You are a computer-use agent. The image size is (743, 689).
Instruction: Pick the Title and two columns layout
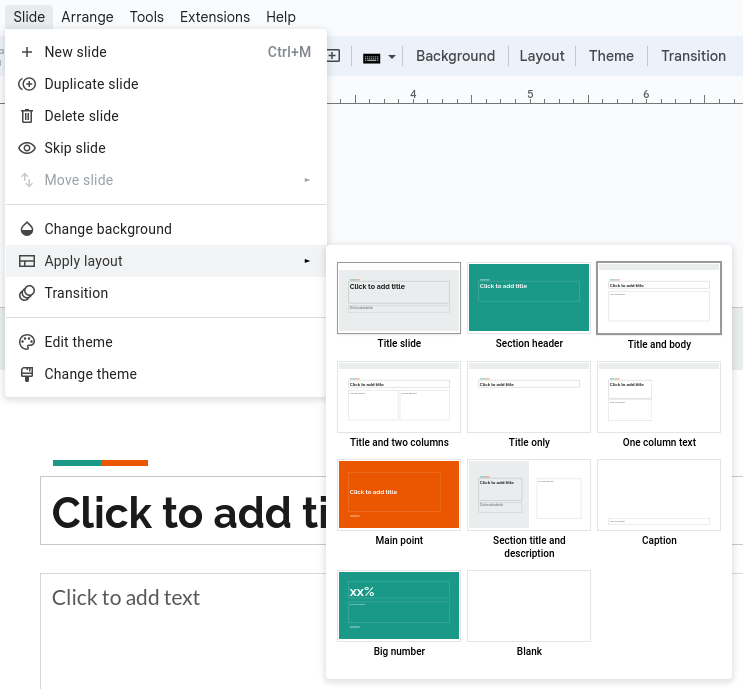pos(399,396)
